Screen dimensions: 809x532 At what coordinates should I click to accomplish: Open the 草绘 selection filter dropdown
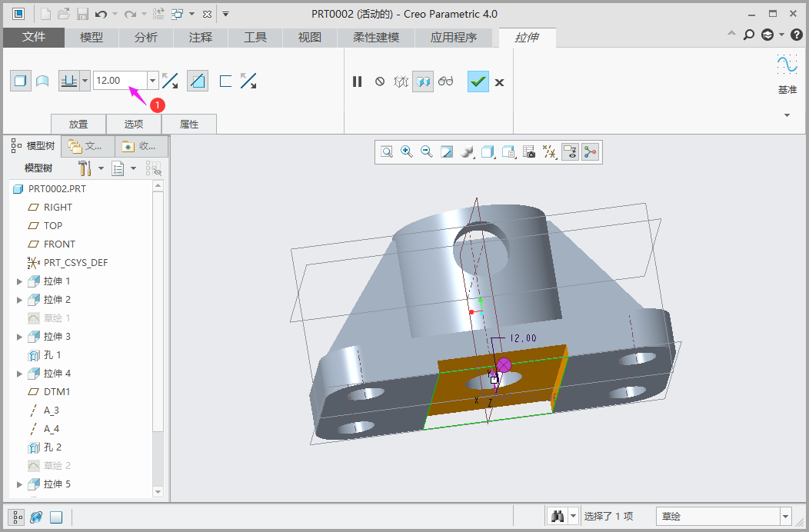click(785, 517)
